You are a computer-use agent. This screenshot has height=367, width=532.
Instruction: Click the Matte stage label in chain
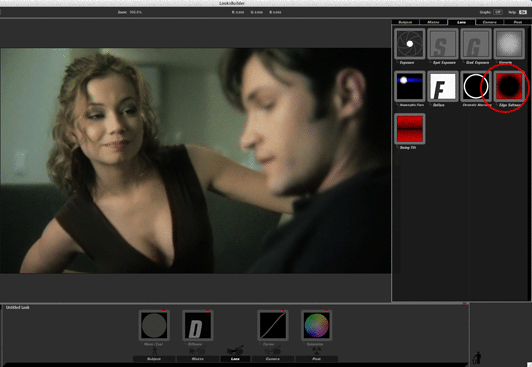[197, 359]
